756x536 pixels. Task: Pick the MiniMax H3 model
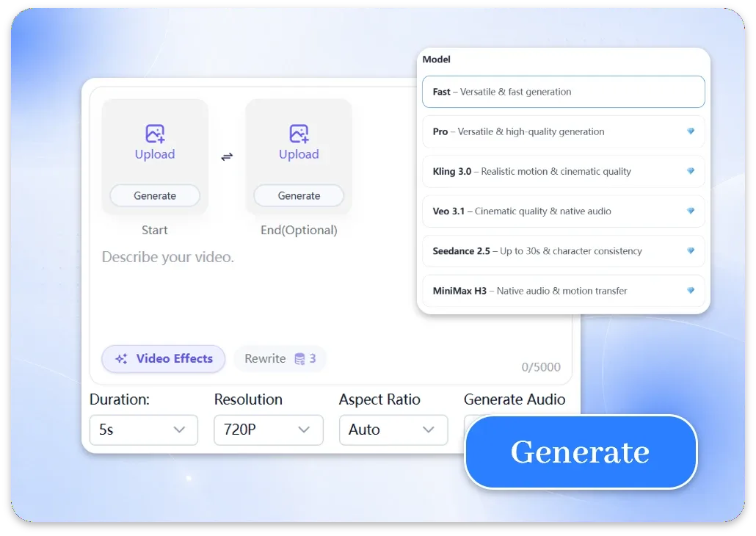click(563, 291)
